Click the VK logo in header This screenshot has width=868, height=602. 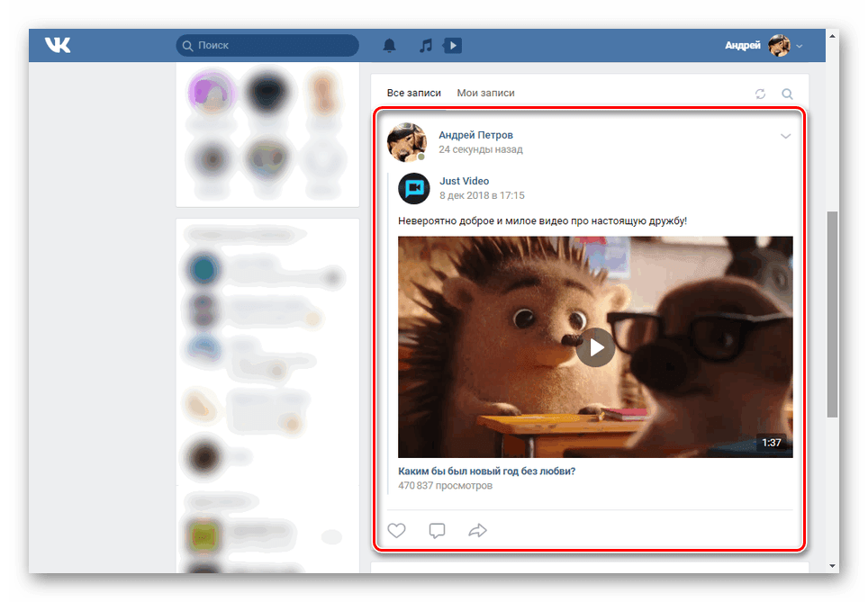[x=58, y=45]
